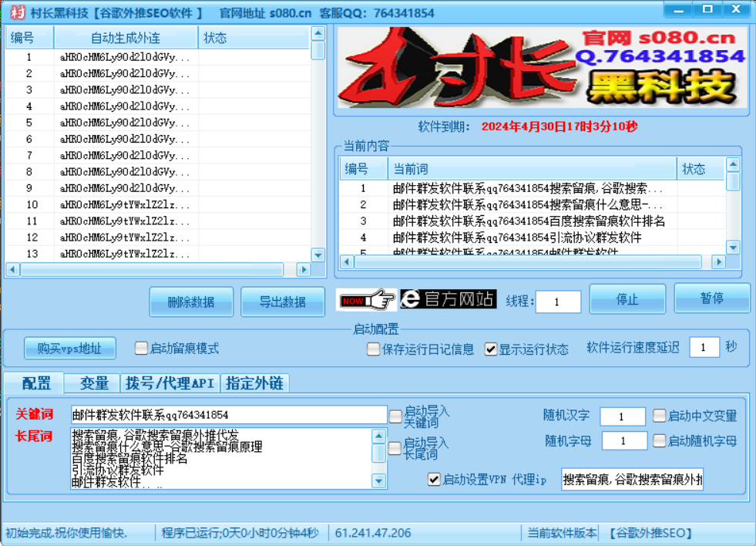Enable the 启动留痕模式 checkbox
This screenshot has height=546, width=756.
141,348
